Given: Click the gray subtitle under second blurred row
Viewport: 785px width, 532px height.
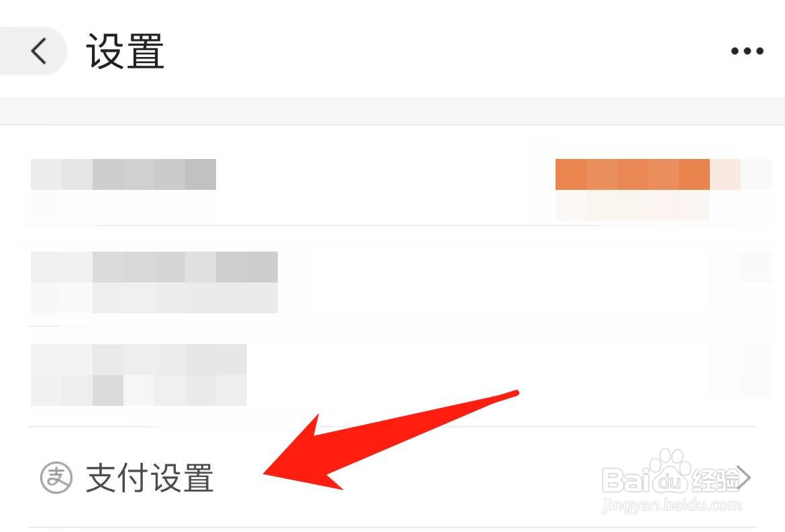Looking at the screenshot, I should (x=154, y=298).
